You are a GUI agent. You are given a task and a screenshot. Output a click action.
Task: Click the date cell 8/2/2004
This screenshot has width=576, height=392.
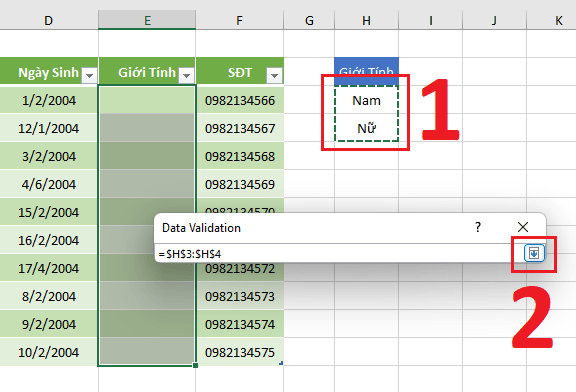point(49,296)
